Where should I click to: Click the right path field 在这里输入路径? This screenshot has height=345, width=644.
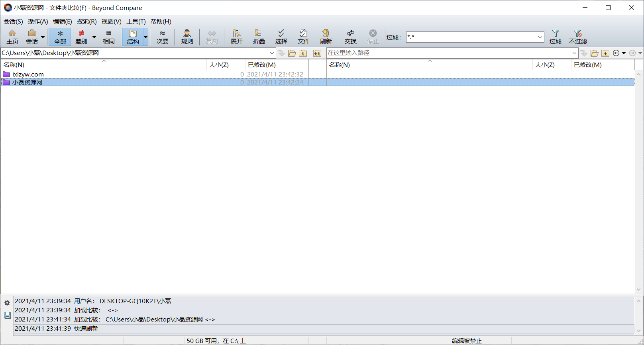coord(449,53)
